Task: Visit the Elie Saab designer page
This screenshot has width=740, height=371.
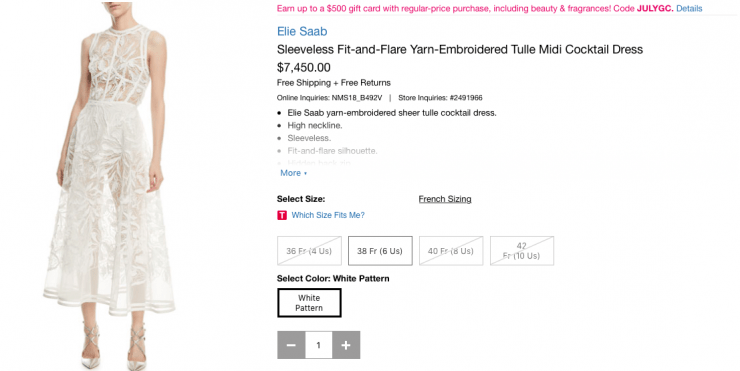Action: tap(302, 32)
